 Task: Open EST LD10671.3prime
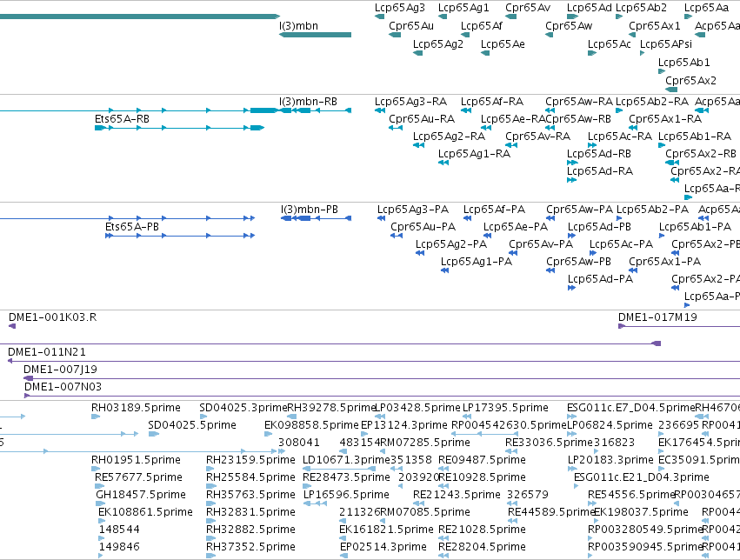pos(346,461)
